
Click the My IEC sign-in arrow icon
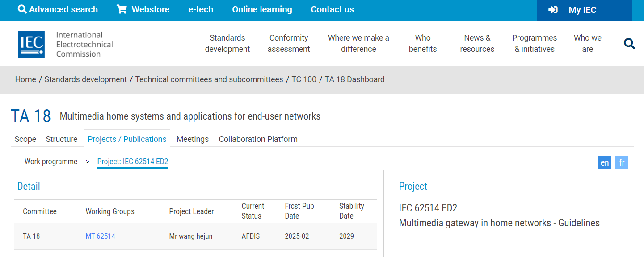click(553, 10)
